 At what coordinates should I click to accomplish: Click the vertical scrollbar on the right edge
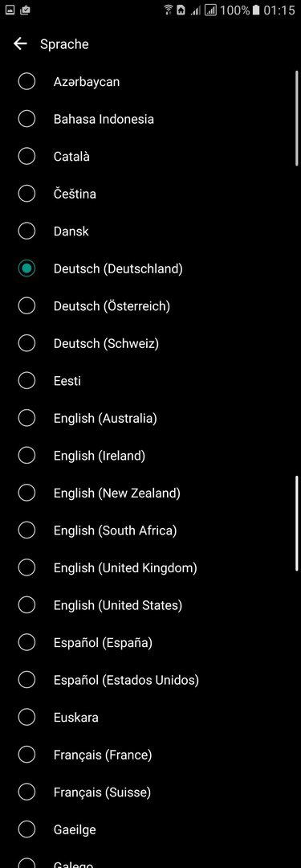297,117
